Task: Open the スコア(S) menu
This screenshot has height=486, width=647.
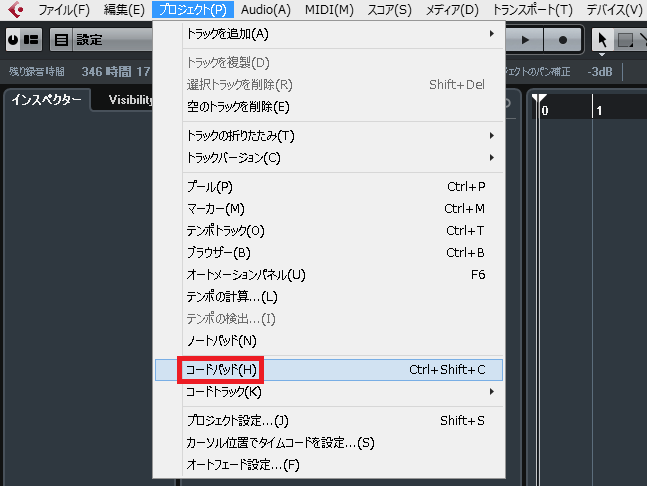Action: [390, 9]
